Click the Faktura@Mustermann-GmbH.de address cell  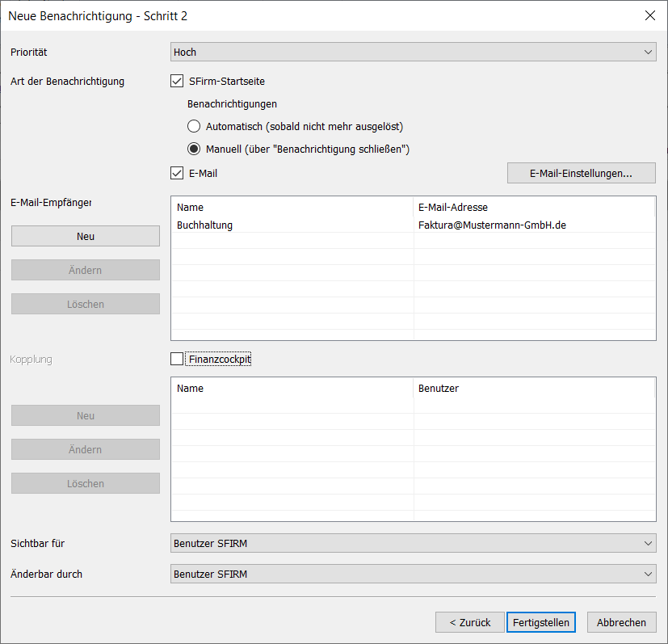point(492,225)
